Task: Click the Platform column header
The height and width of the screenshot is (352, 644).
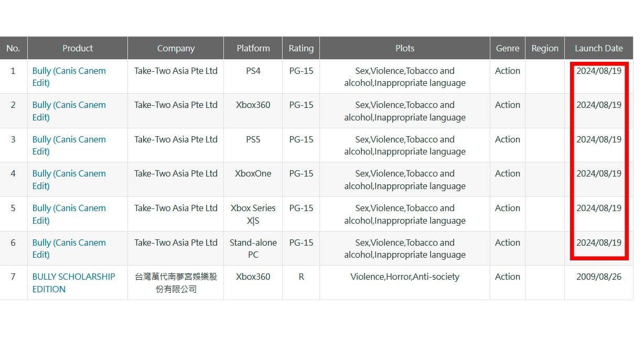Action: 253,48
